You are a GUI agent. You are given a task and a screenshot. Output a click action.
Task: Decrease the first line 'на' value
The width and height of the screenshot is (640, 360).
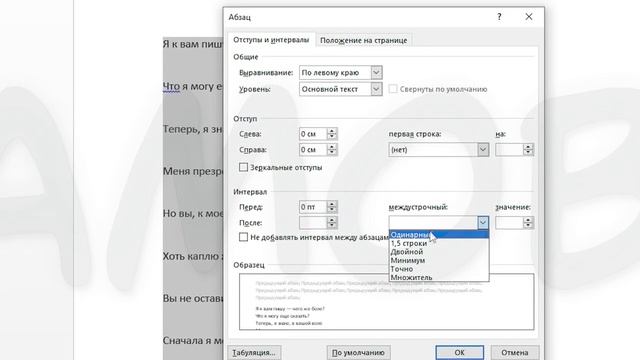click(528, 153)
